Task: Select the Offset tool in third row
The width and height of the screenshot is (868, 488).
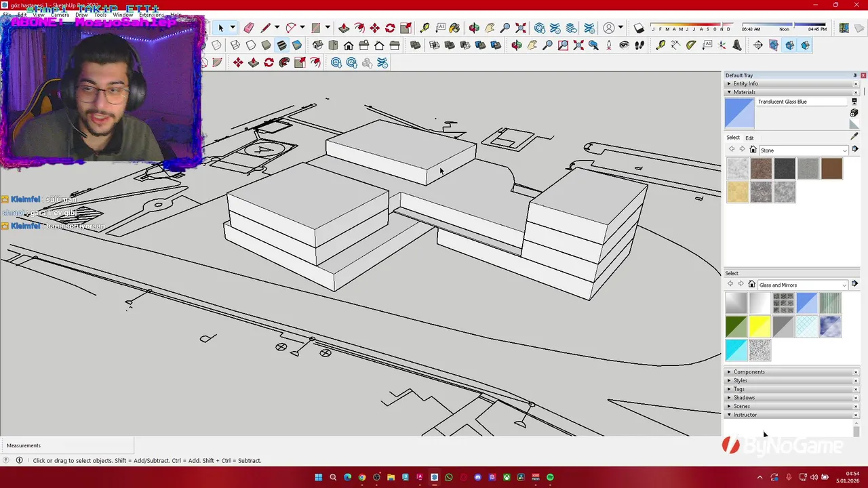Action: 315,62
